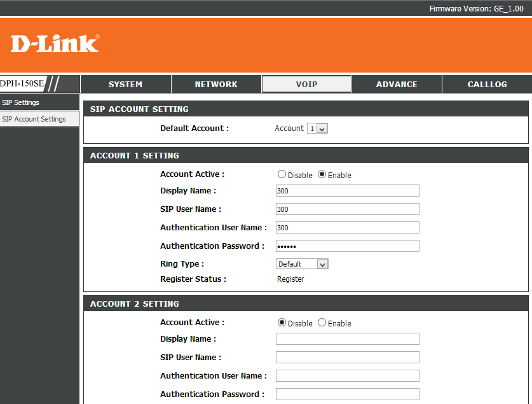Select Disable for Account 1 Active
This screenshot has width=532, height=404.
point(282,174)
